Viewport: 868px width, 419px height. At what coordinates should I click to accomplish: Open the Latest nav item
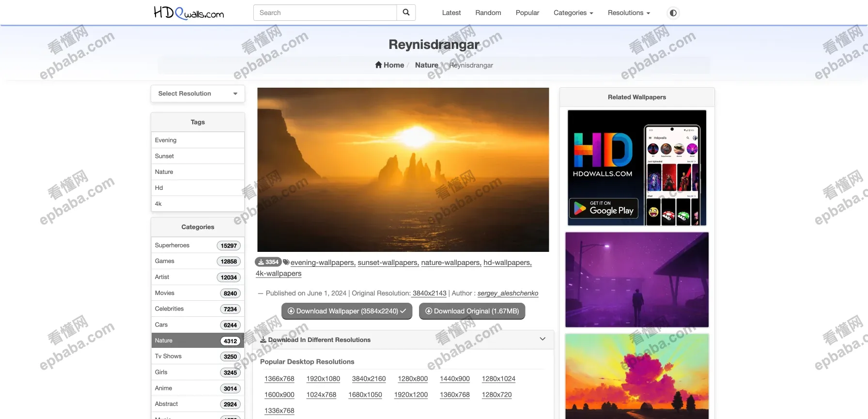pyautogui.click(x=451, y=13)
